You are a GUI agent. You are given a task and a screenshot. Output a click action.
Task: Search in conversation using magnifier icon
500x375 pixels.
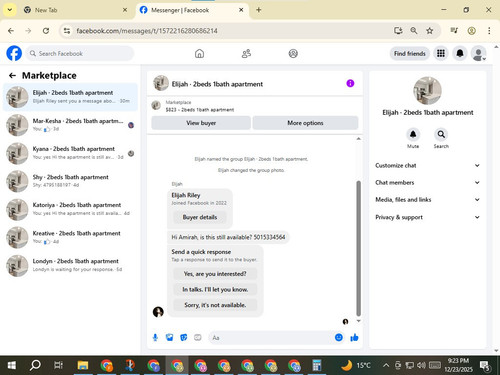point(441,134)
